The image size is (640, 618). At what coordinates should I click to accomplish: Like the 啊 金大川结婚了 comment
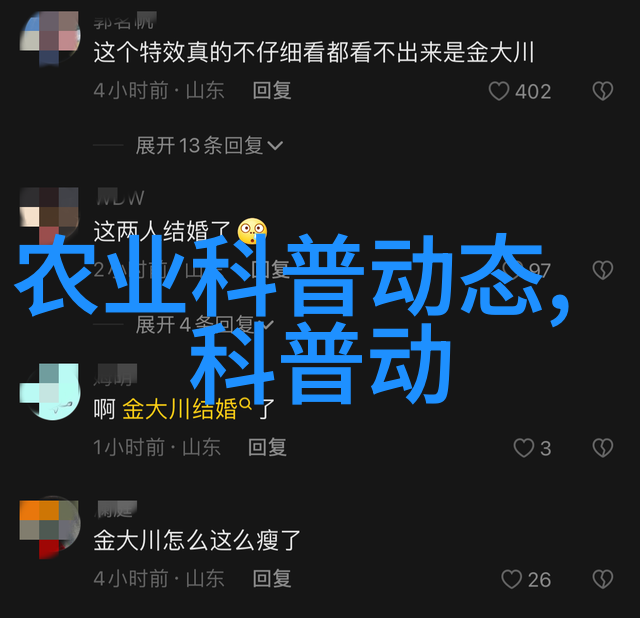coord(524,448)
